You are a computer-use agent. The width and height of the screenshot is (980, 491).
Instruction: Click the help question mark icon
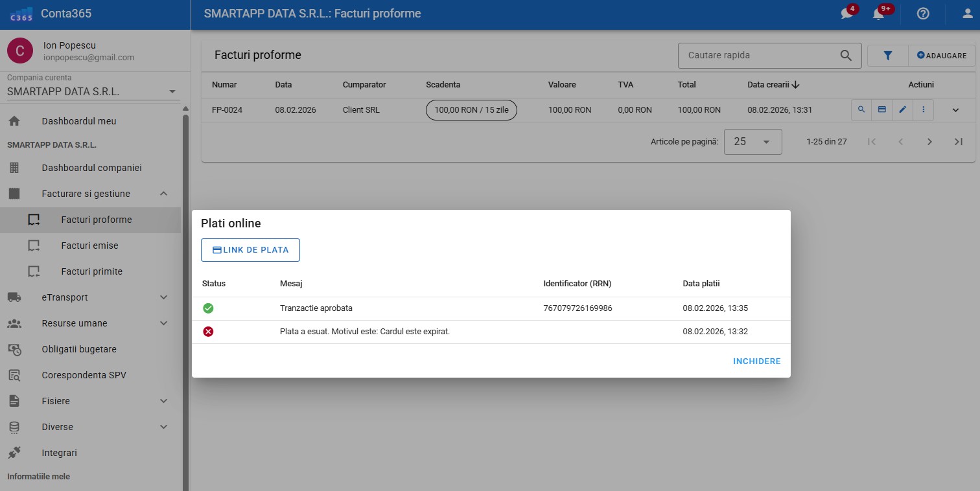tap(923, 14)
